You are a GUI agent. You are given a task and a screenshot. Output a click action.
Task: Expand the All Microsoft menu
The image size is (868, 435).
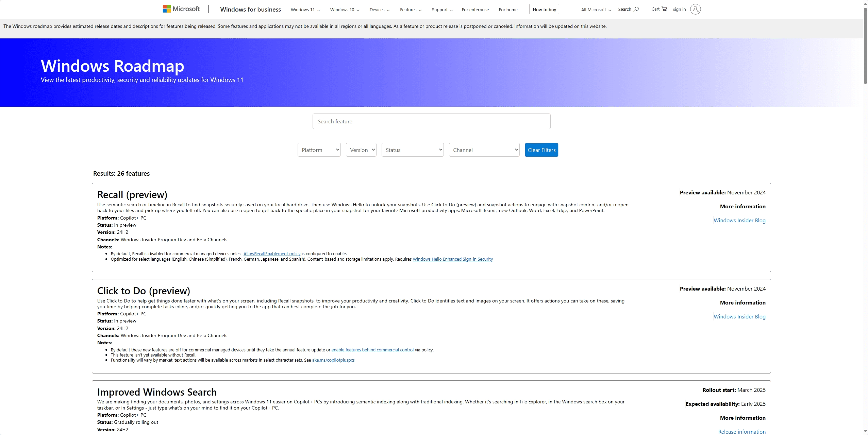point(595,10)
